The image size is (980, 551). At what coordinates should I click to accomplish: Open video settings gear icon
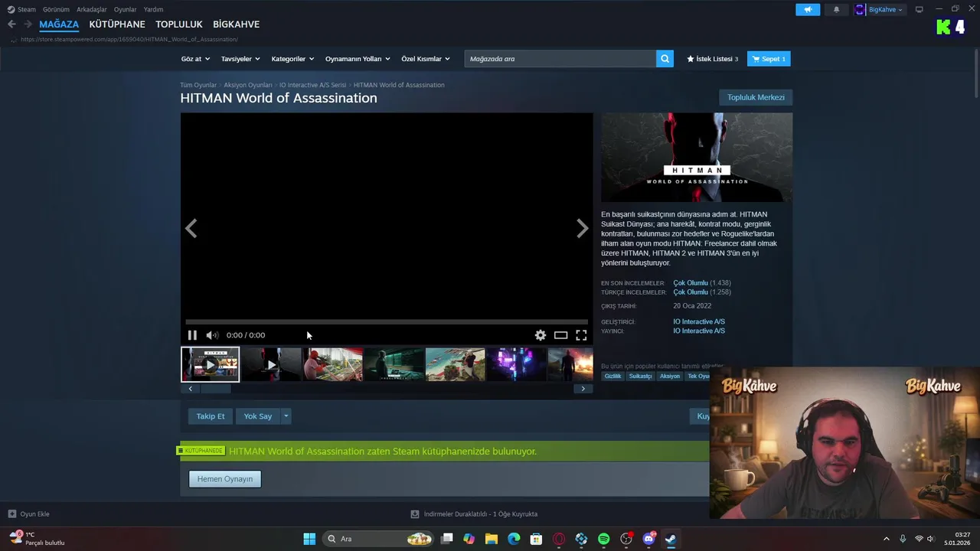point(541,335)
